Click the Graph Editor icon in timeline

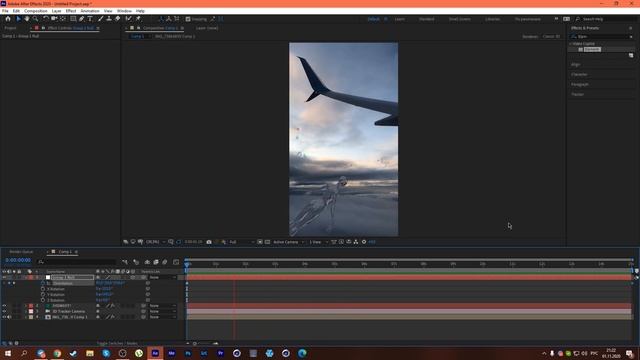pyautogui.click(x=176, y=262)
